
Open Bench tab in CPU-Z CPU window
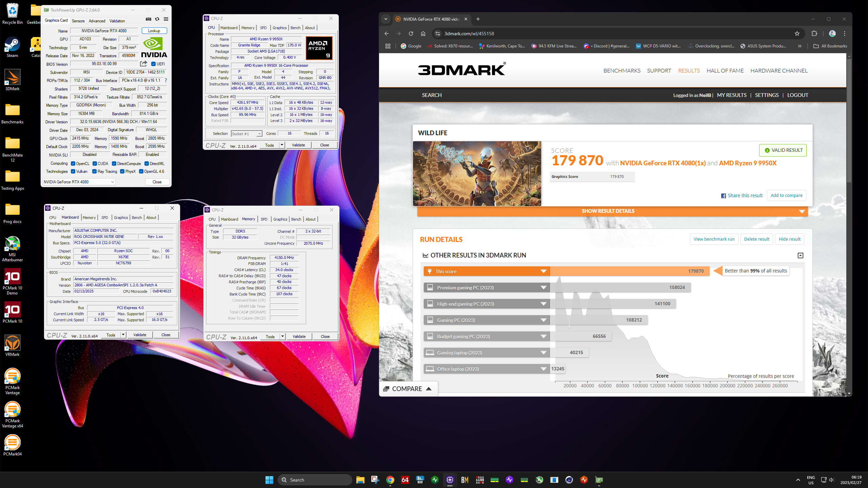click(x=295, y=28)
